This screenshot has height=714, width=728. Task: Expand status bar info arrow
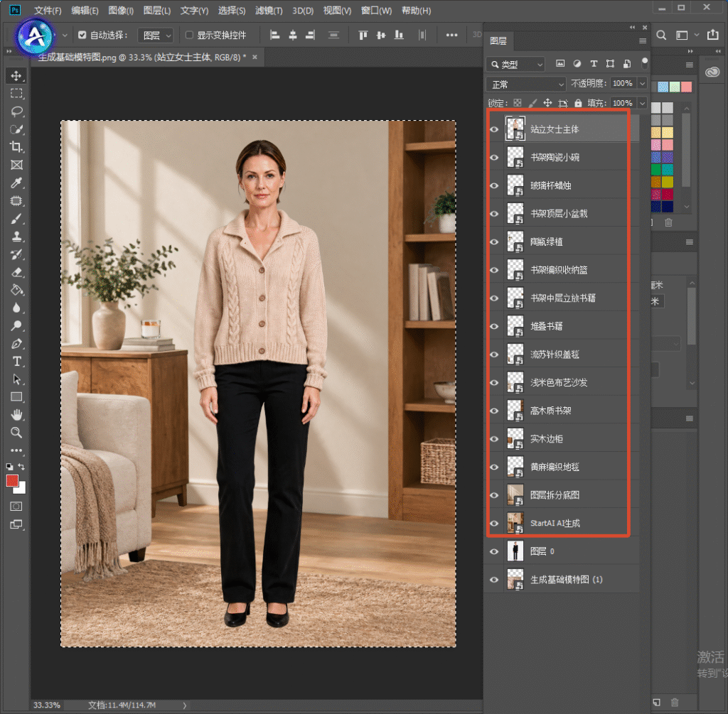click(185, 705)
